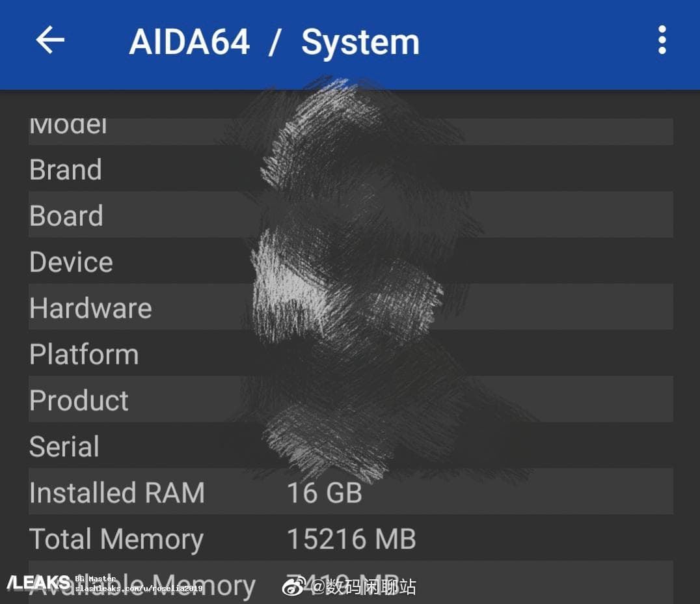Tap the @数码闲聊站 watermark text
Image resolution: width=700 pixels, height=604 pixels.
364,586
